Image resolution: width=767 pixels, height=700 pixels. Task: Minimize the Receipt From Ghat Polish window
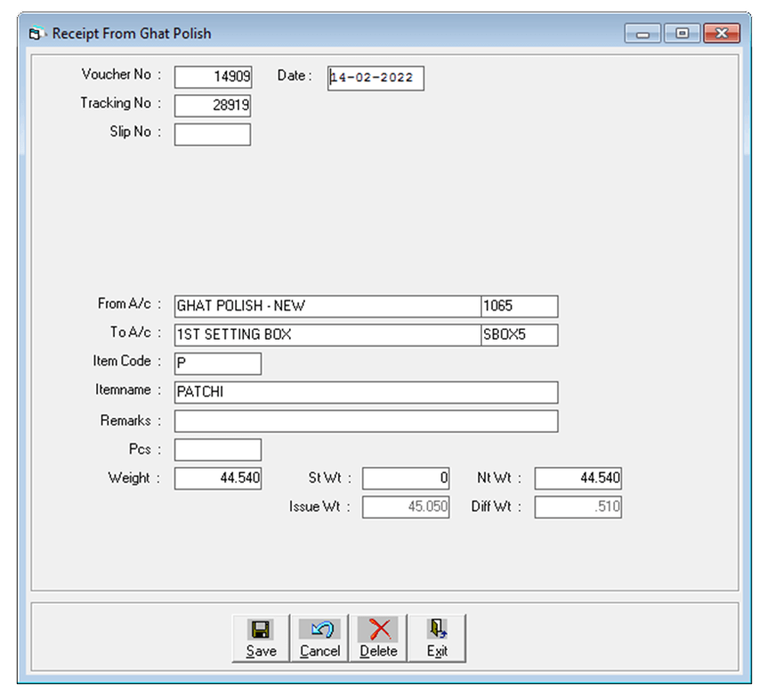coord(642,34)
